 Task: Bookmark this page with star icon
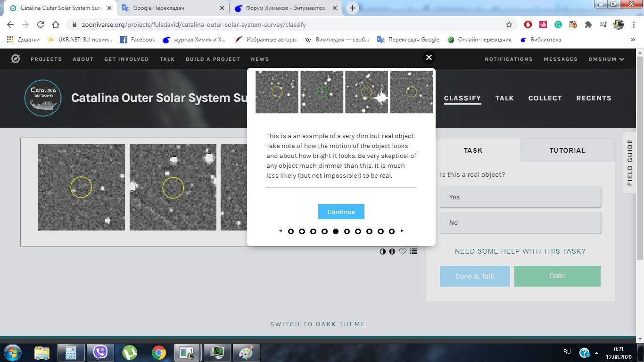(509, 25)
